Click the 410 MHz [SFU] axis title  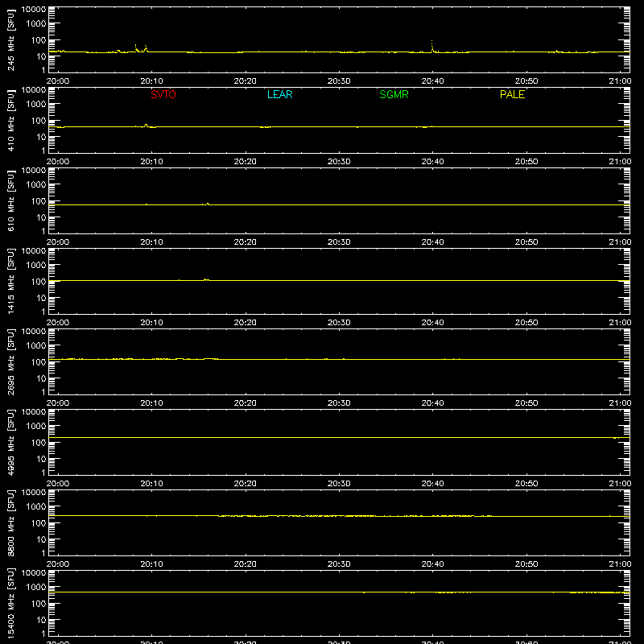pos(10,120)
